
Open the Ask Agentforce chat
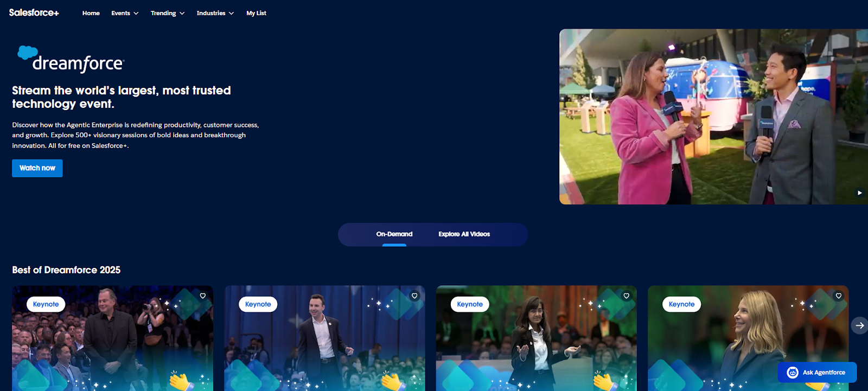tap(817, 372)
